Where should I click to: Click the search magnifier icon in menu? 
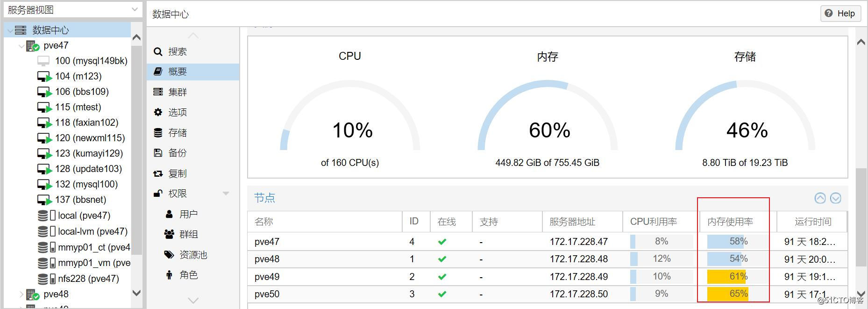158,51
